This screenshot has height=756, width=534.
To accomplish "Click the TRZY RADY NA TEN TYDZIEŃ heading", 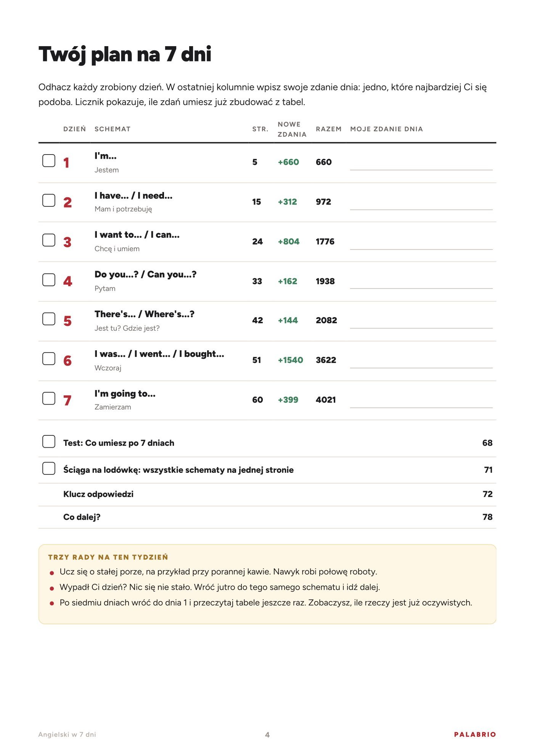I will (108, 557).
